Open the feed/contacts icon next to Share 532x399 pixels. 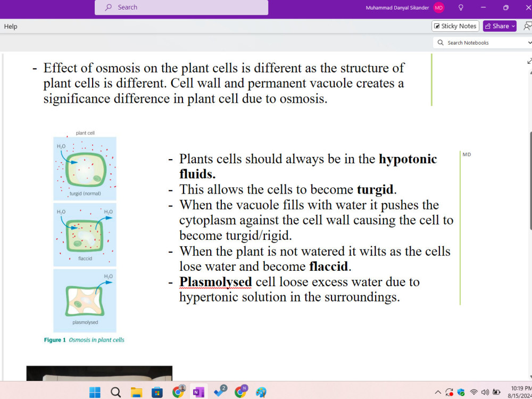(528, 26)
